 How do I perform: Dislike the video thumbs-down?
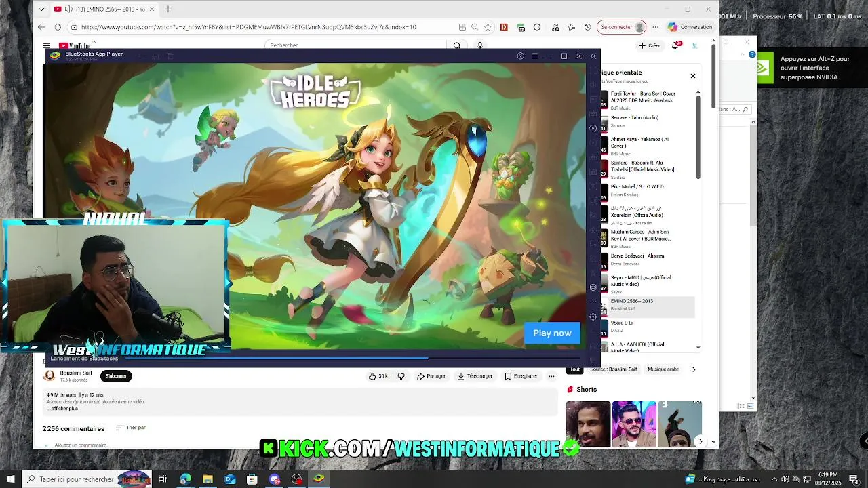(401, 376)
